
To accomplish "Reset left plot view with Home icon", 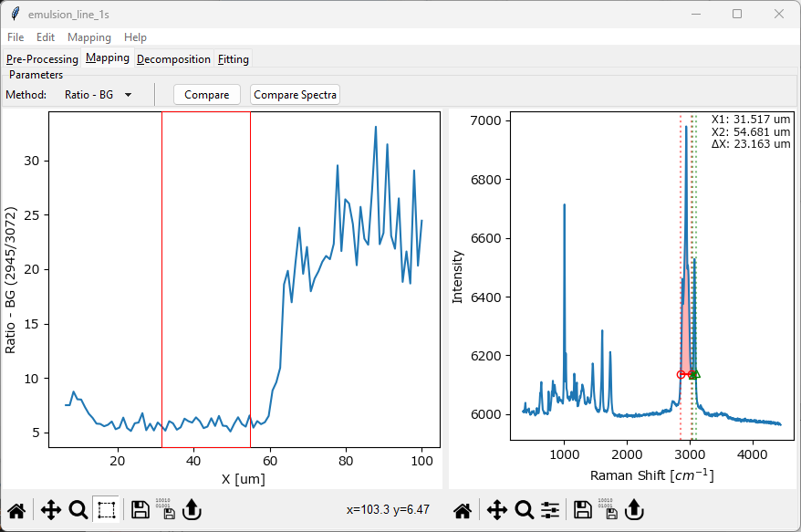I will (x=16, y=510).
